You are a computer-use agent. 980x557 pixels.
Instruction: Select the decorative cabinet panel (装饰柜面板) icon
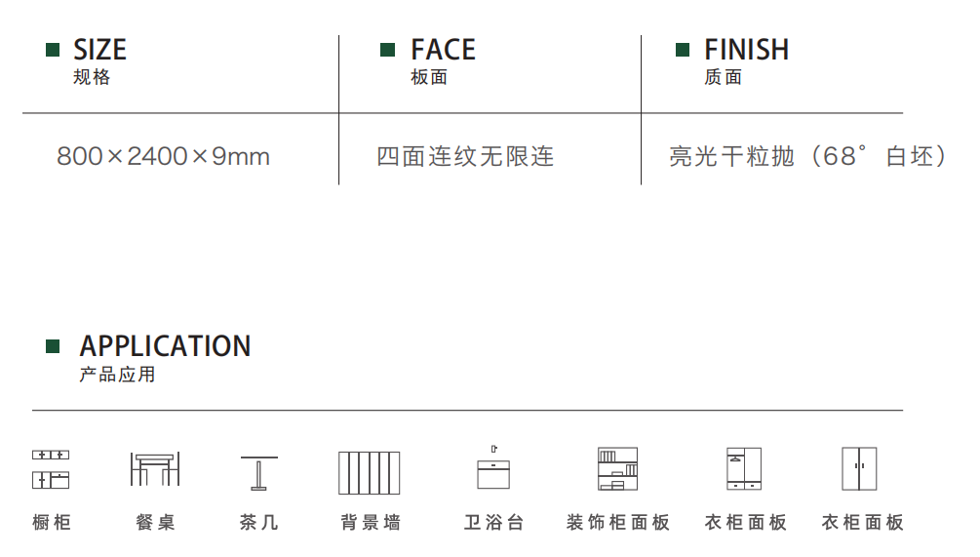617,469
